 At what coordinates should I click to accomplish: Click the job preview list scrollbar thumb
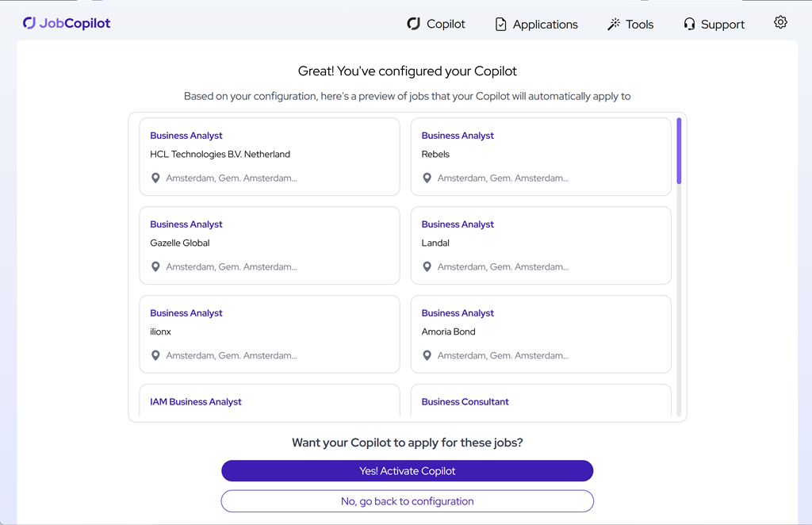point(679,151)
